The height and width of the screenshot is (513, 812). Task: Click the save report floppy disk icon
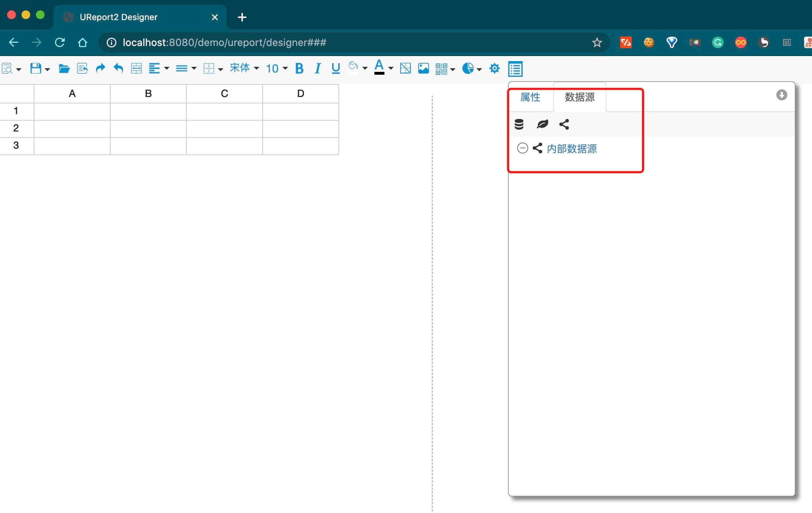click(x=36, y=68)
